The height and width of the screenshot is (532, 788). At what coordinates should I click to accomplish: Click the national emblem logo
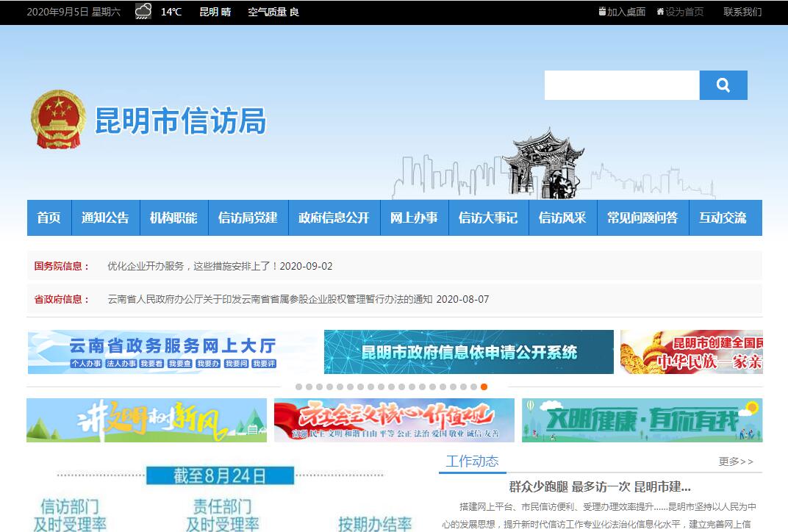[58, 120]
